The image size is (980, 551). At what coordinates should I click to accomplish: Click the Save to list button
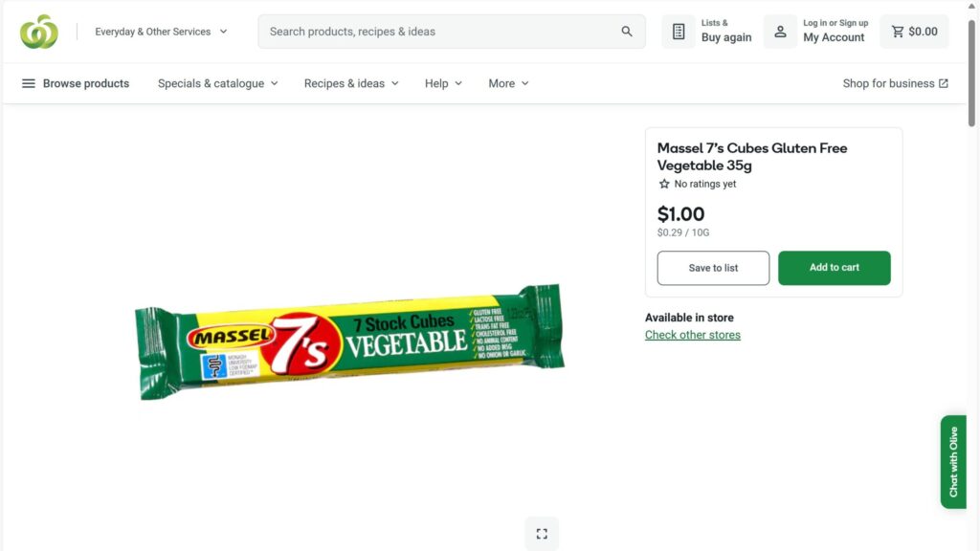tap(713, 268)
